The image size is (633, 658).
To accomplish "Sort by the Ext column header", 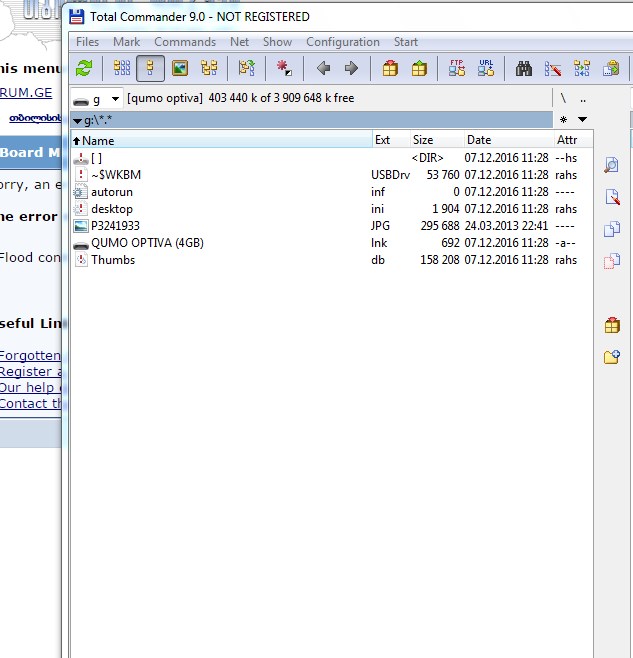I will pyautogui.click(x=391, y=140).
